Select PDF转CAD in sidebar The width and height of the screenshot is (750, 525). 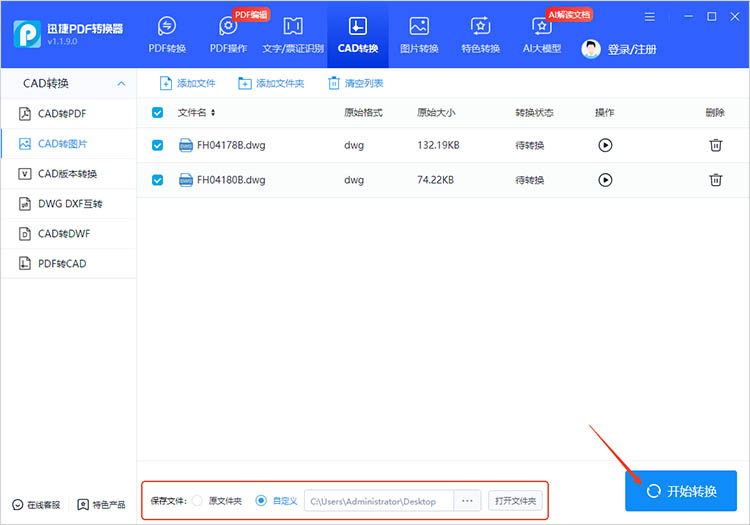tap(69, 264)
